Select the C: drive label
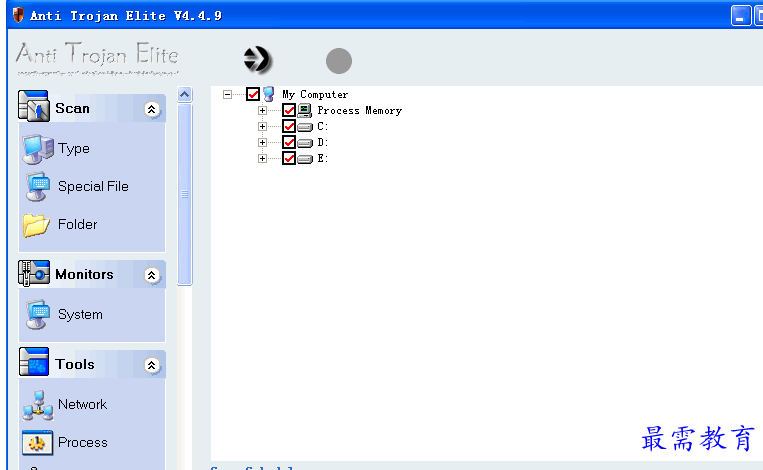This screenshot has height=470, width=763. coord(323,127)
